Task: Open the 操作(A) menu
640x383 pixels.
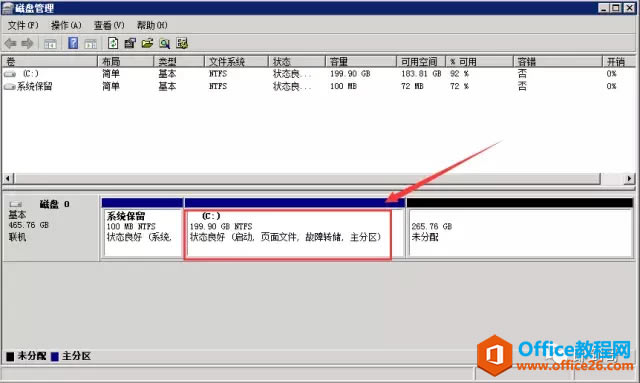Action: [x=66, y=26]
